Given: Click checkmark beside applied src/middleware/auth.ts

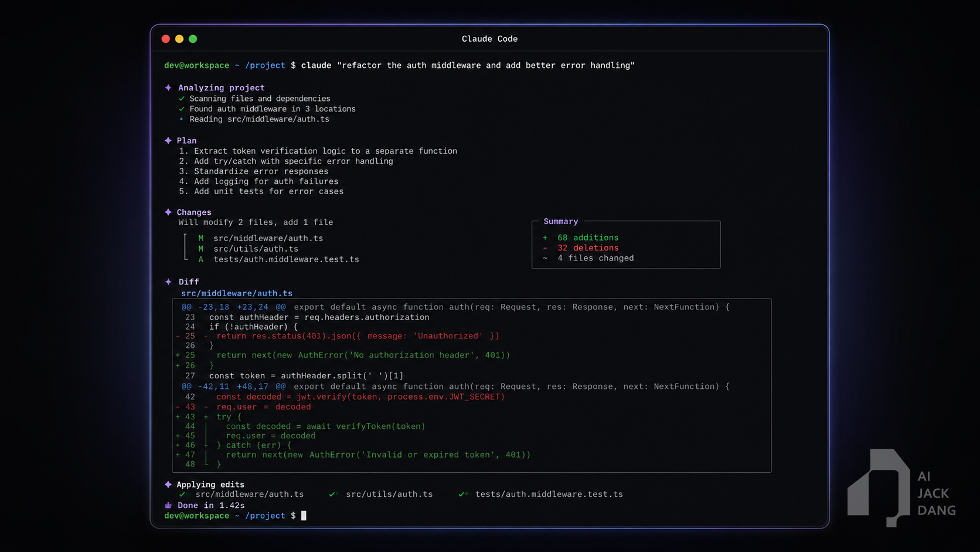Looking at the screenshot, I should (x=182, y=495).
